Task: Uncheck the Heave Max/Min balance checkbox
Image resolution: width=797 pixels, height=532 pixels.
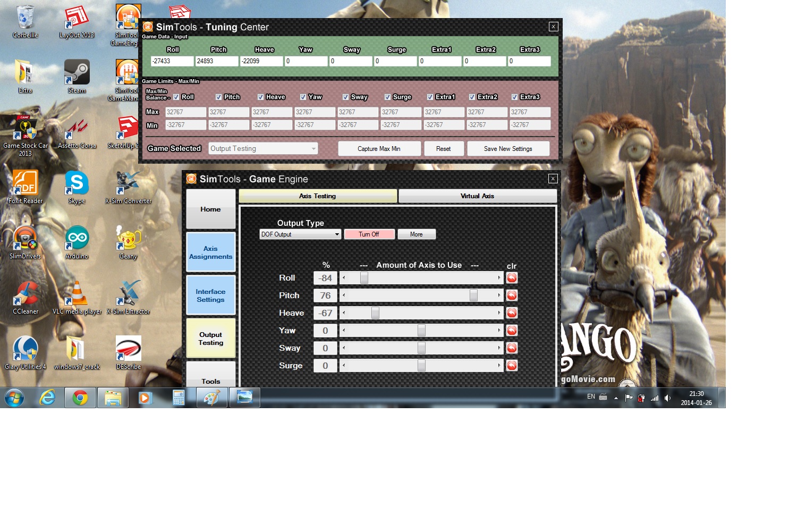Action: pos(260,97)
